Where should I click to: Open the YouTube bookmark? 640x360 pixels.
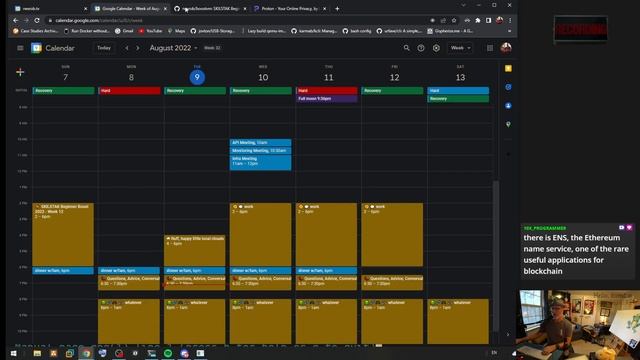pos(151,31)
